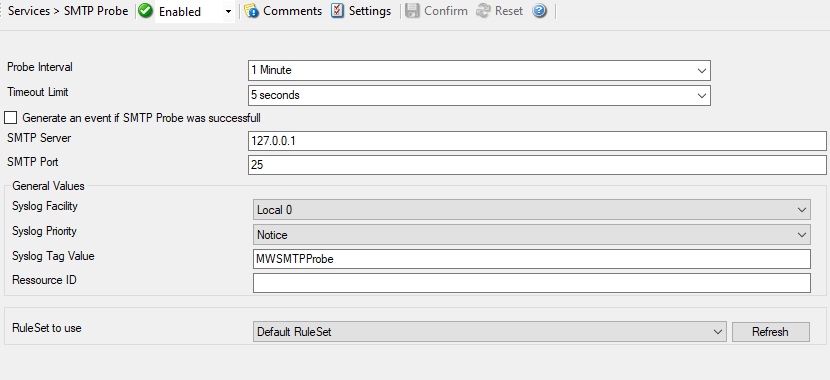830x380 pixels.
Task: Open the RuleSet to use dropdown
Action: (490, 332)
